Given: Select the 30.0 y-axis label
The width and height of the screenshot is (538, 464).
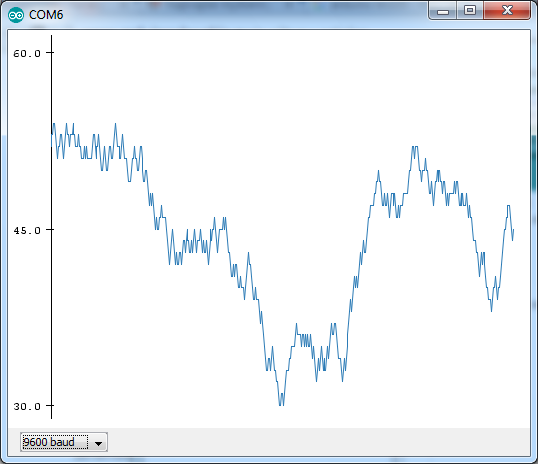Looking at the screenshot, I should 27,406.
